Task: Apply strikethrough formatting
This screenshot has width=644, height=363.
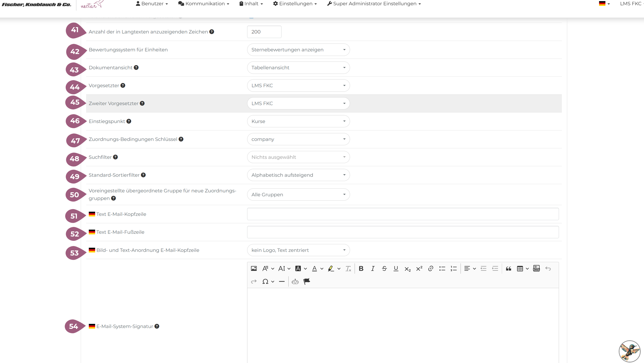Action: pyautogui.click(x=384, y=268)
